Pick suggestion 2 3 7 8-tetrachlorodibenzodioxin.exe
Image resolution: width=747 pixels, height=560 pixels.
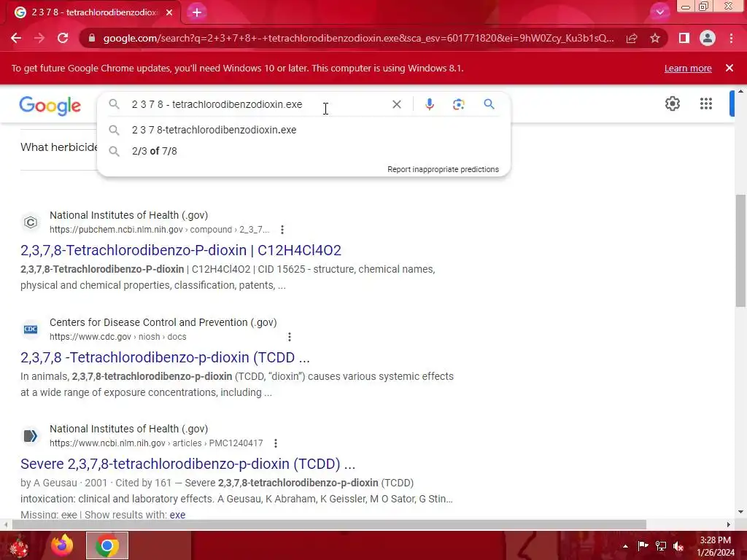pyautogui.click(x=303, y=130)
